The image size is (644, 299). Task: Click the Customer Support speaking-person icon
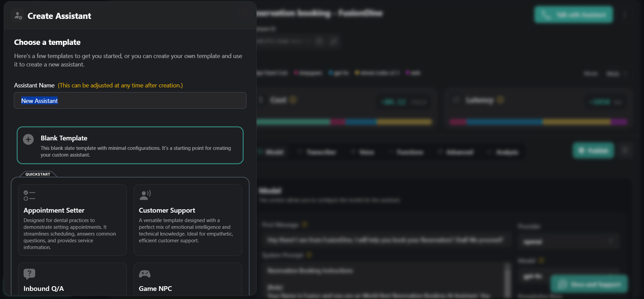coord(145,194)
